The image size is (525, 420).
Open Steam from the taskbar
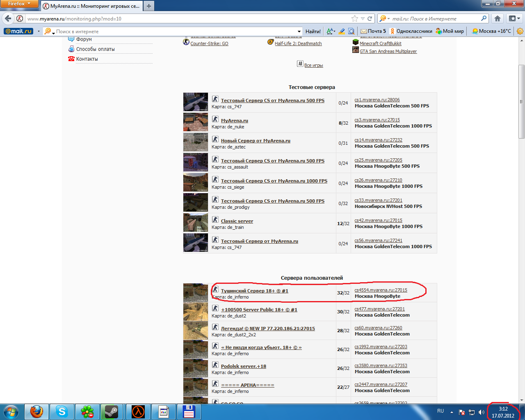coord(112,411)
